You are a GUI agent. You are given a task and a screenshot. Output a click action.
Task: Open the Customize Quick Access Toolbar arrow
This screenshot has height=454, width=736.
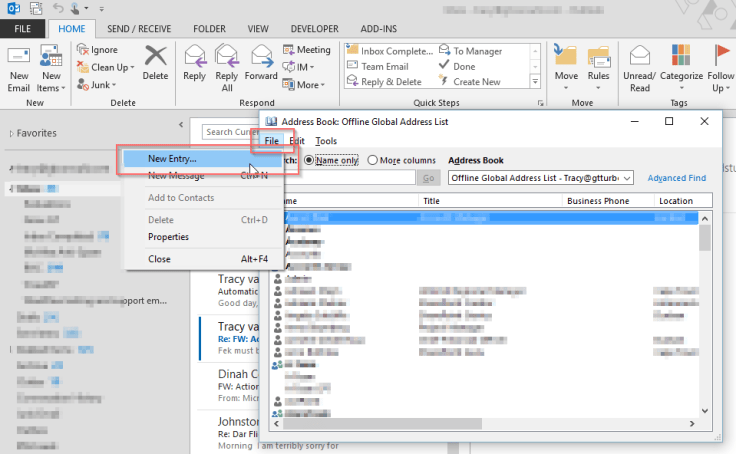coord(101,8)
